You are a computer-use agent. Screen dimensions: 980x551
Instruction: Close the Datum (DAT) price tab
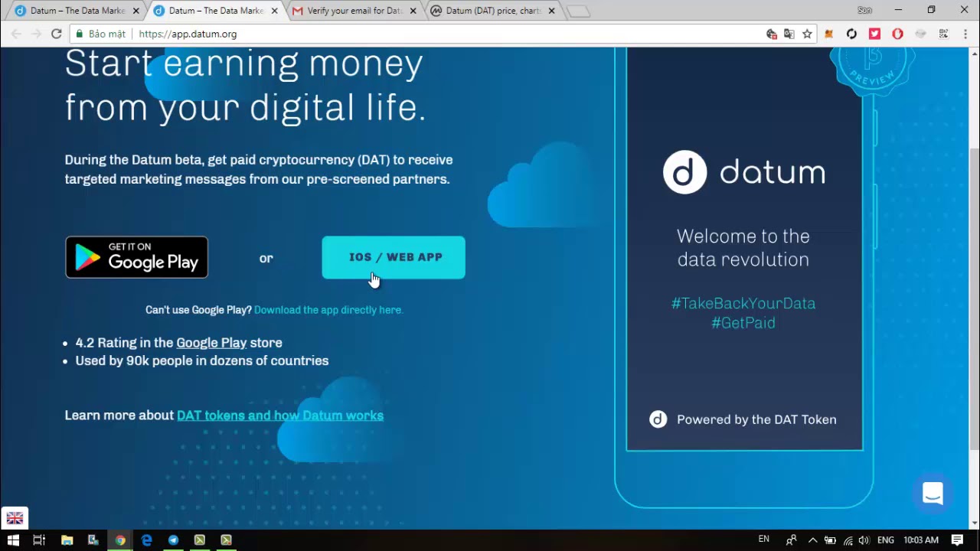[x=551, y=11]
